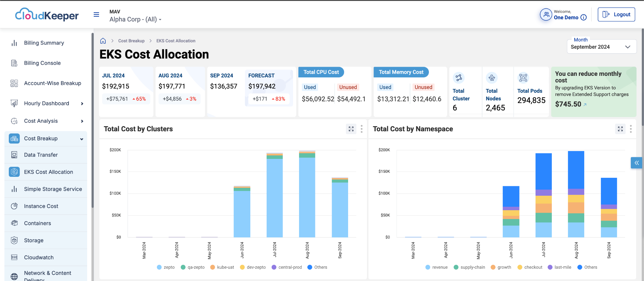The image size is (644, 281).
Task: Click the reduce monthly cost recommendation card
Action: coord(594,92)
